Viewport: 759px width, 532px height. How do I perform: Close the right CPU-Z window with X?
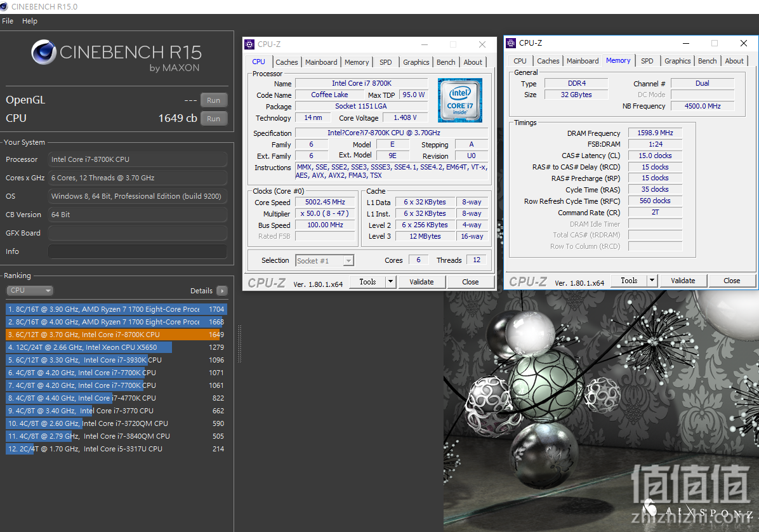(744, 43)
